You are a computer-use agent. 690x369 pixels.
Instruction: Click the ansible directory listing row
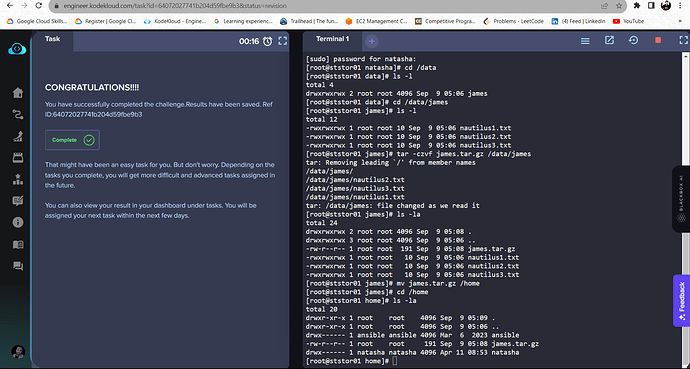coord(412,335)
